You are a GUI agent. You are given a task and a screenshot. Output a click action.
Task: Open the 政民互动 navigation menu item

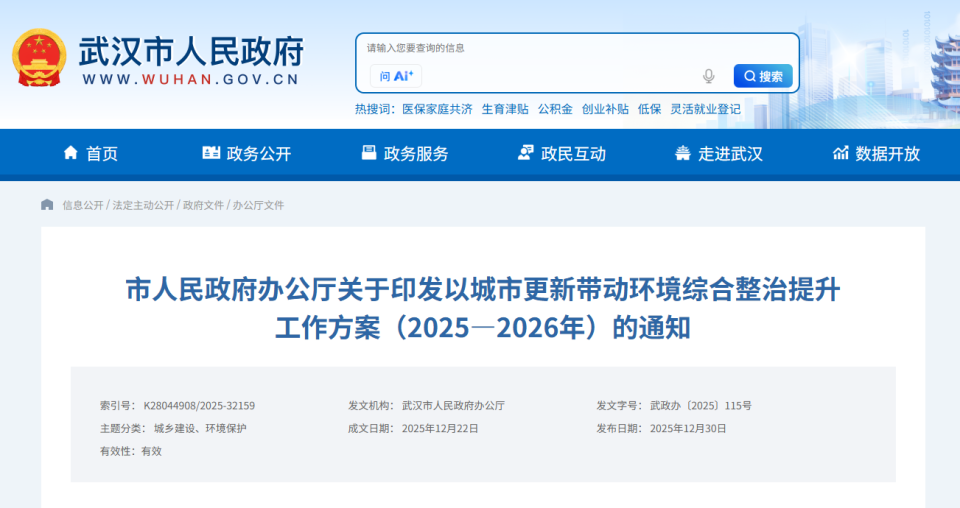(574, 154)
